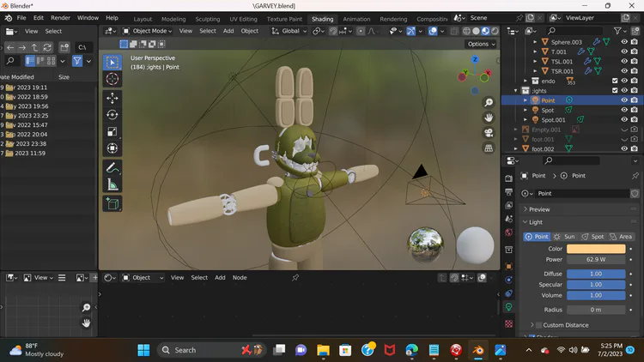Collapse the :ights collection
Image resolution: width=644 pixels, height=362 pixels.
pyautogui.click(x=516, y=91)
